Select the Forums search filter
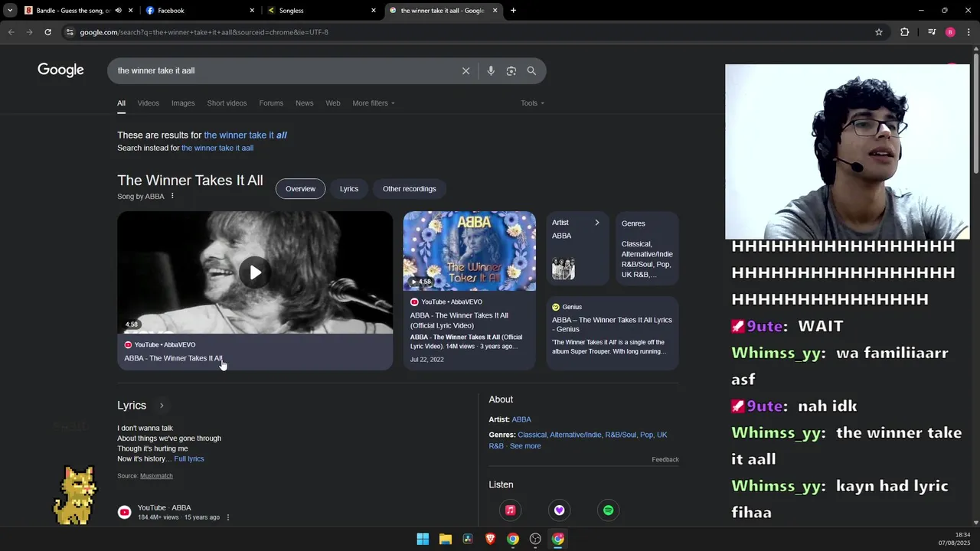 [x=271, y=103]
